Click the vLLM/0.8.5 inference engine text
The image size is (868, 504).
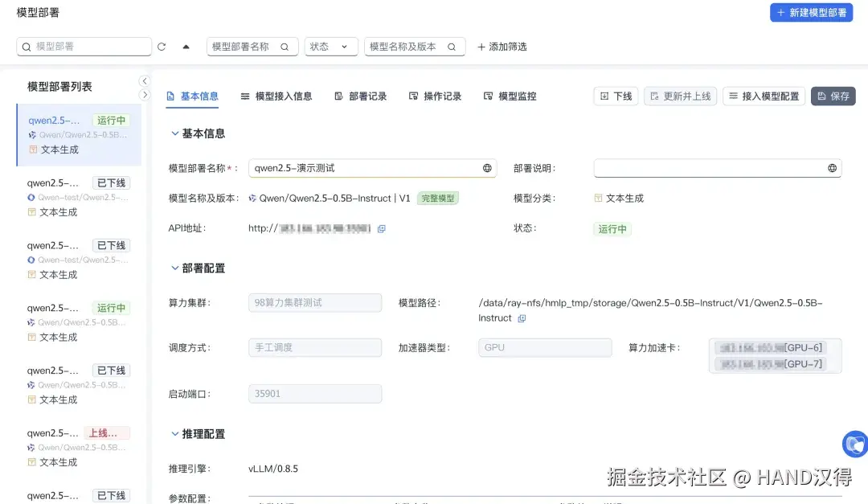pyautogui.click(x=273, y=469)
